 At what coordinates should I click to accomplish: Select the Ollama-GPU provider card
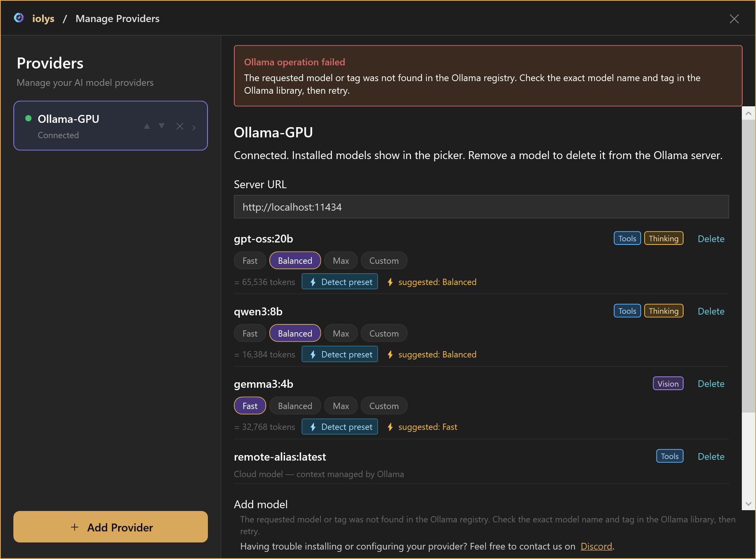coord(111,126)
